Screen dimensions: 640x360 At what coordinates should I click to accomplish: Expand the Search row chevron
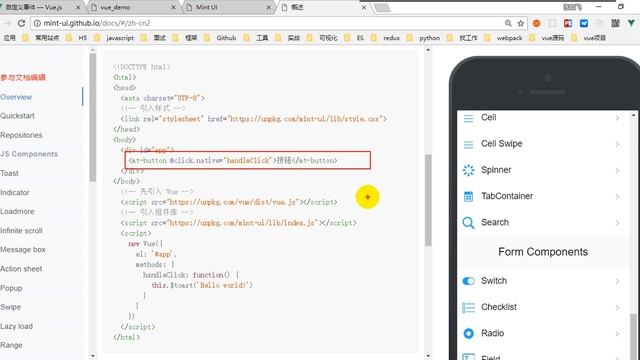618,223
